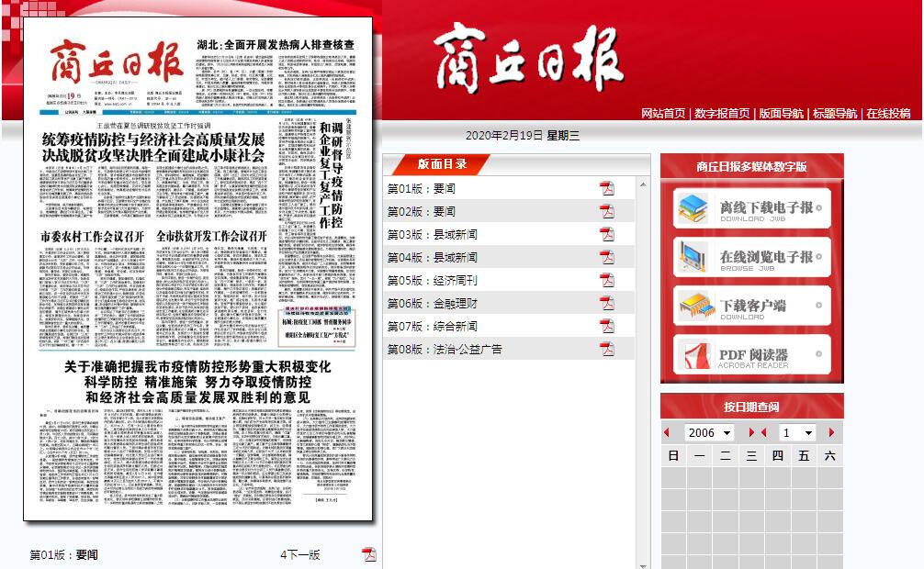Expand the year dropdown showing 2006

click(709, 432)
